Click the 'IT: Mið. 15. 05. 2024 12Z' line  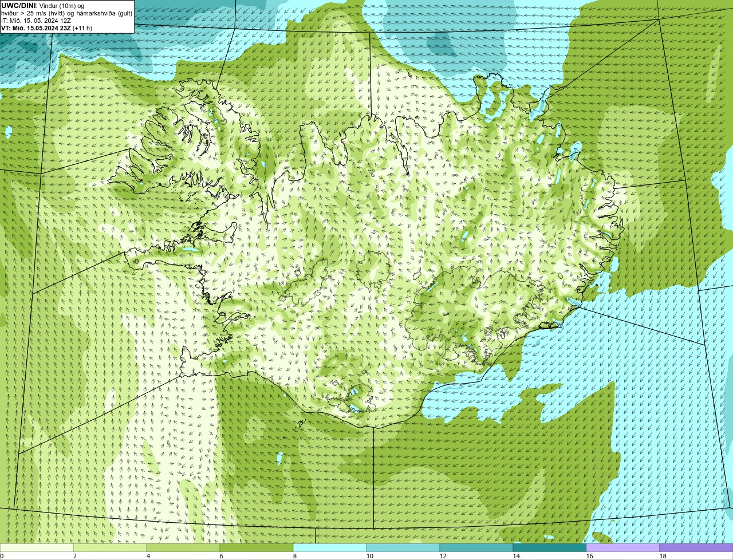(x=36, y=21)
